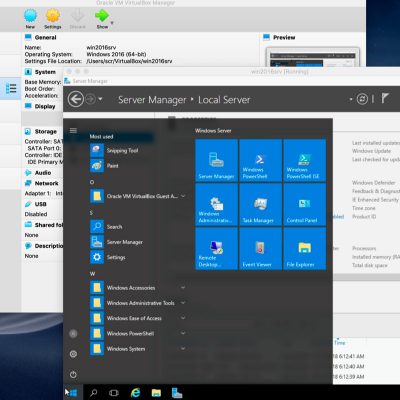The image size is (400, 400).
Task: Launch Paint from Most used list
Action: tap(113, 166)
